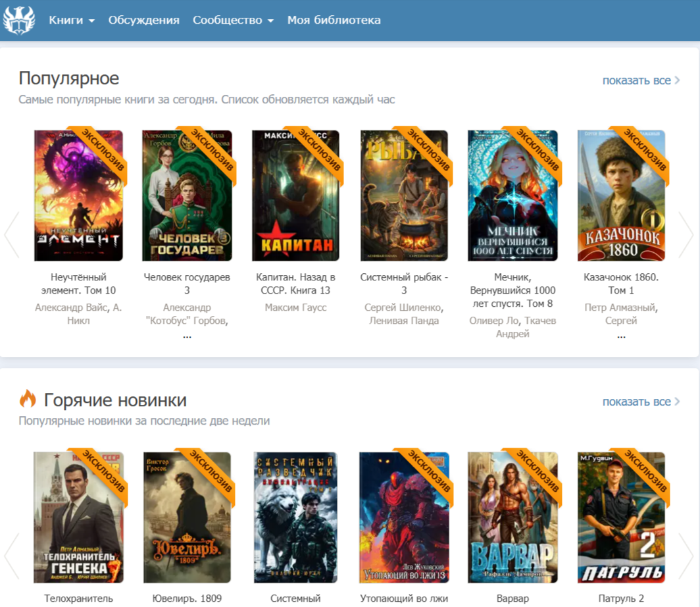Click the Горячие новинки heading
700x607 pixels.
point(115,400)
